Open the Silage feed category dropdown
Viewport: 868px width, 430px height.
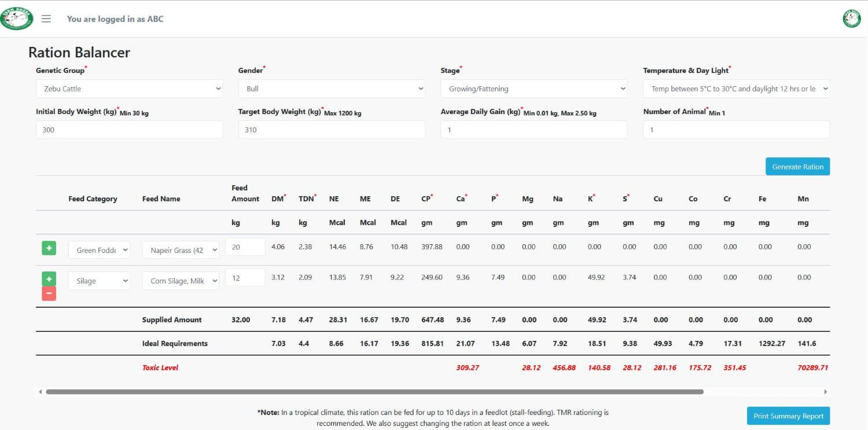click(99, 280)
